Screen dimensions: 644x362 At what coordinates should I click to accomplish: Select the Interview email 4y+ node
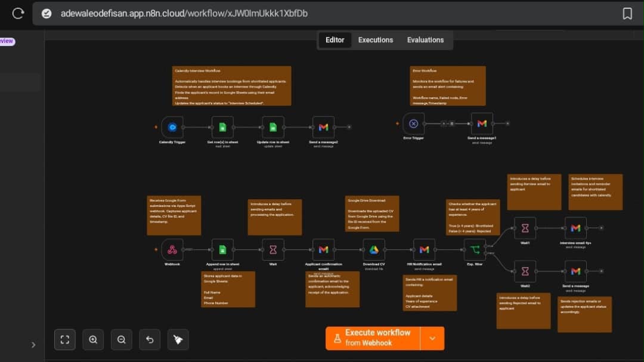(575, 228)
